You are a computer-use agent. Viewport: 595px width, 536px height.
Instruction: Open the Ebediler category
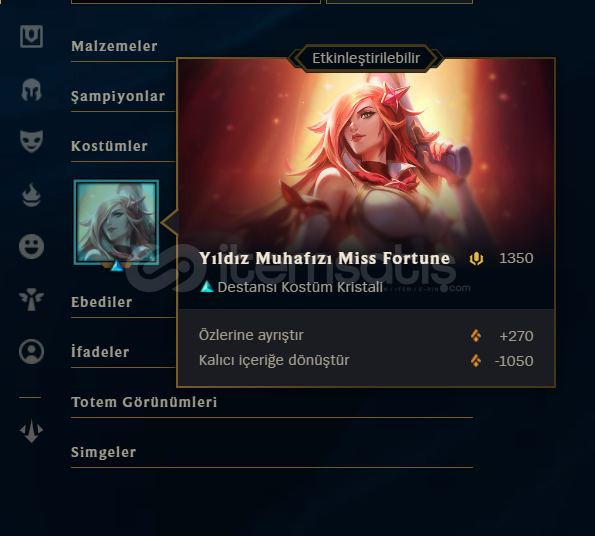coord(102,302)
